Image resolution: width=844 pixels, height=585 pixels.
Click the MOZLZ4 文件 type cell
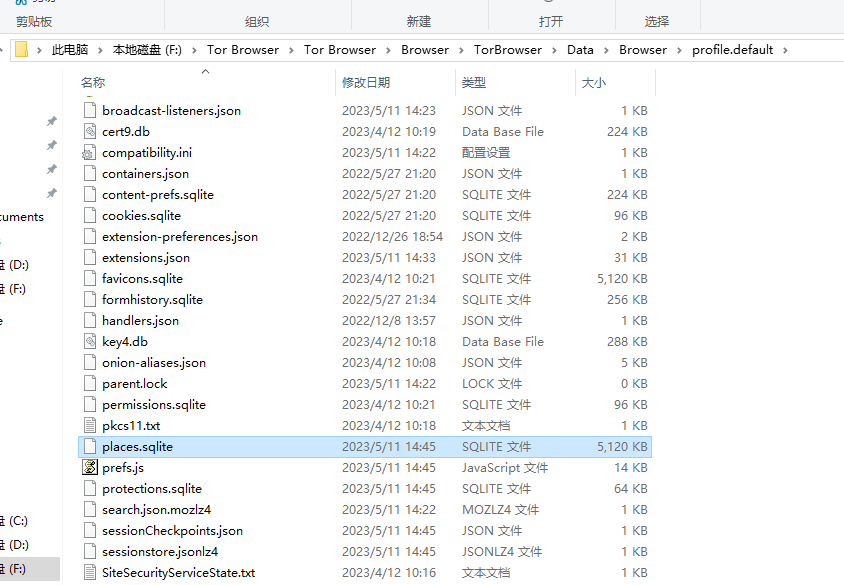pos(501,510)
